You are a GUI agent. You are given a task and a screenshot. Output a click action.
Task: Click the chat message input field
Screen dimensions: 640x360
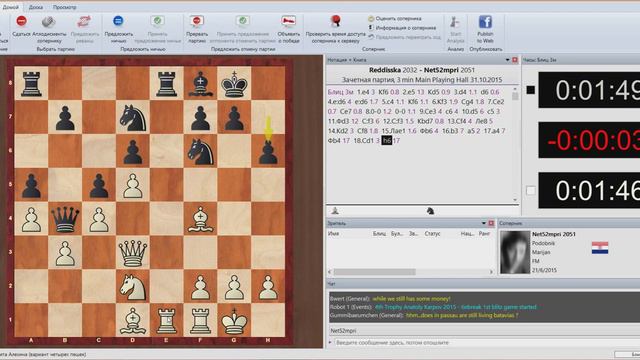tap(486, 342)
